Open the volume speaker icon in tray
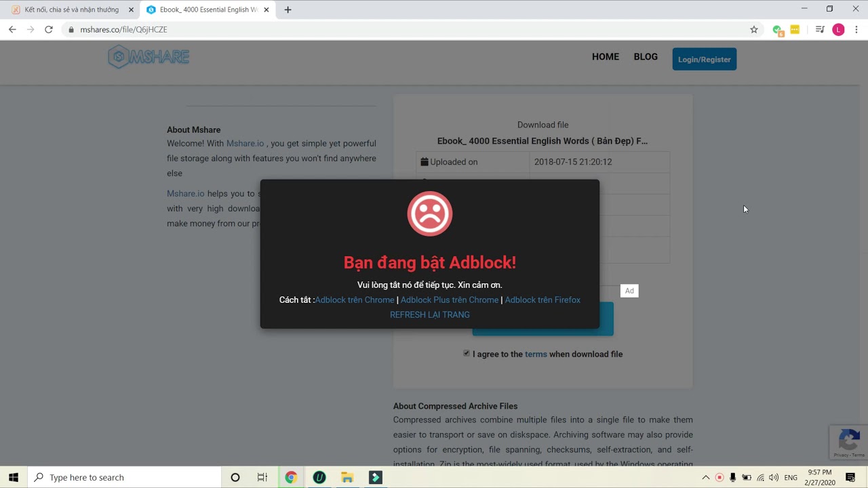 pos(773,477)
